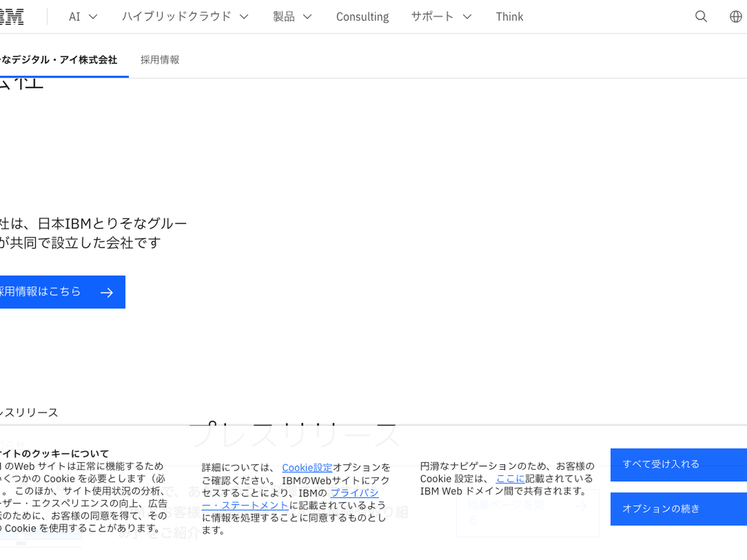Expand the AI dropdown menu
The image size is (747, 560).
(x=83, y=17)
